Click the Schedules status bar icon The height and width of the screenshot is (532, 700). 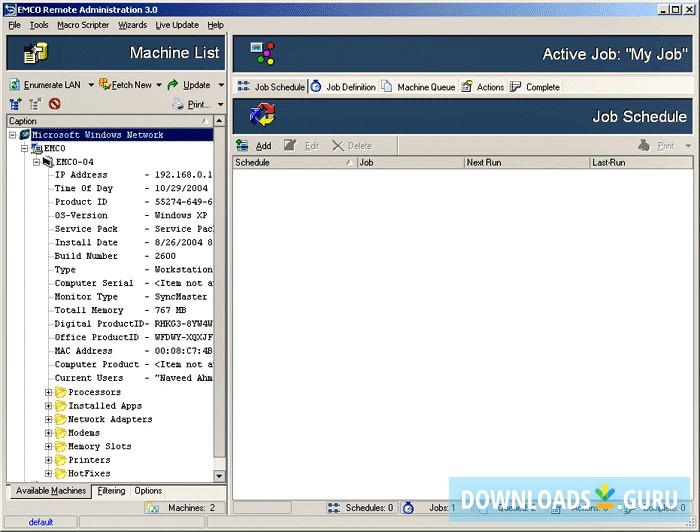point(333,507)
